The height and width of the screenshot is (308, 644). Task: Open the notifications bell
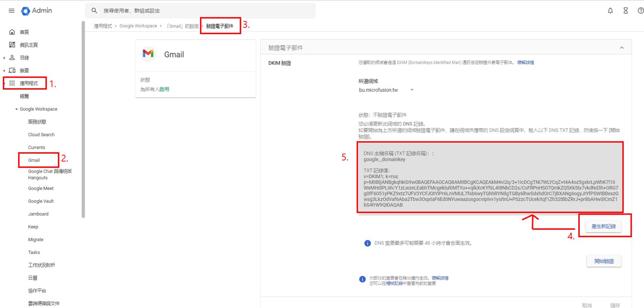(x=610, y=11)
